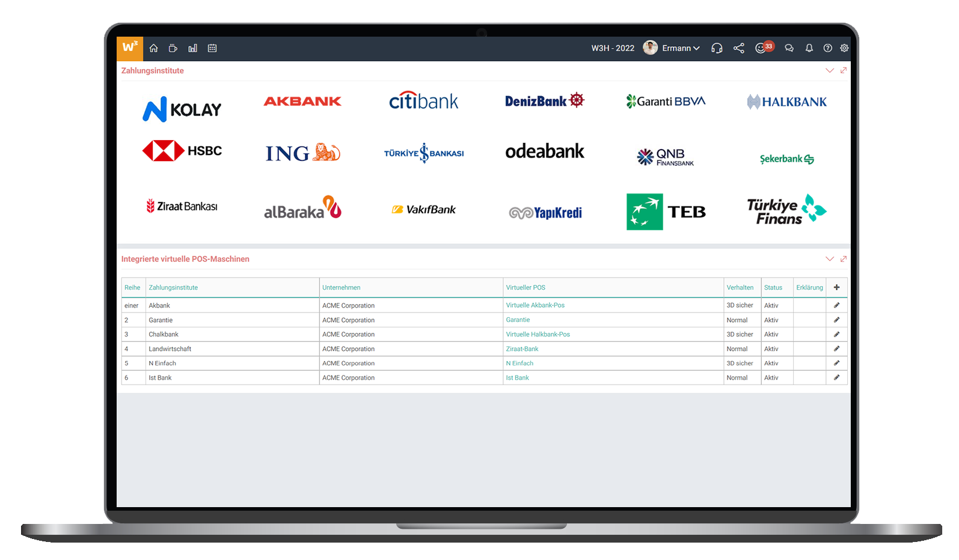Click the share icon in top bar
Viewport: 959px width, 560px height.
point(739,48)
